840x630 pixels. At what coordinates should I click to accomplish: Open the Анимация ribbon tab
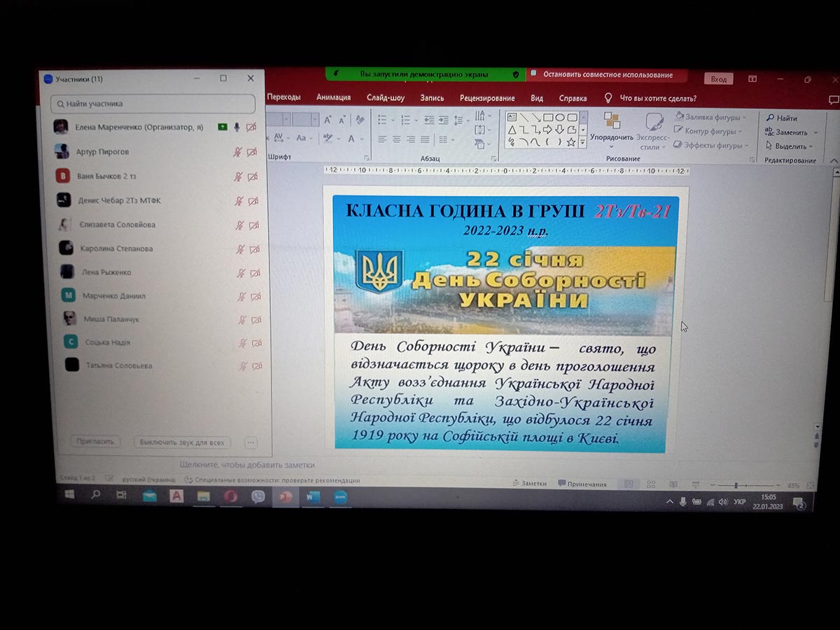(333, 97)
